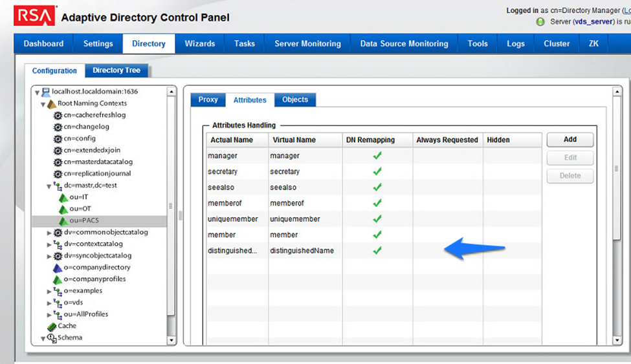This screenshot has height=364, width=631.
Task: Collapse the localhost.localdomain:1636 node
Action: (x=37, y=93)
